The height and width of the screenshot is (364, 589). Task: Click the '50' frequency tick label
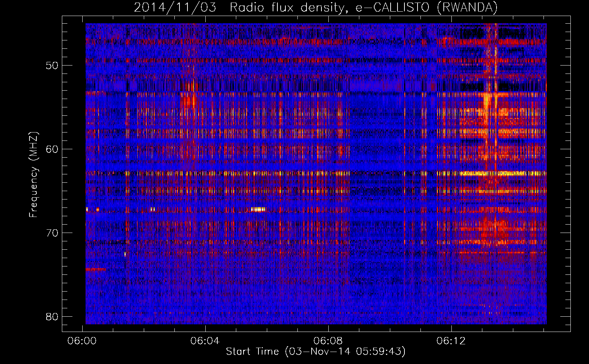tap(52, 66)
